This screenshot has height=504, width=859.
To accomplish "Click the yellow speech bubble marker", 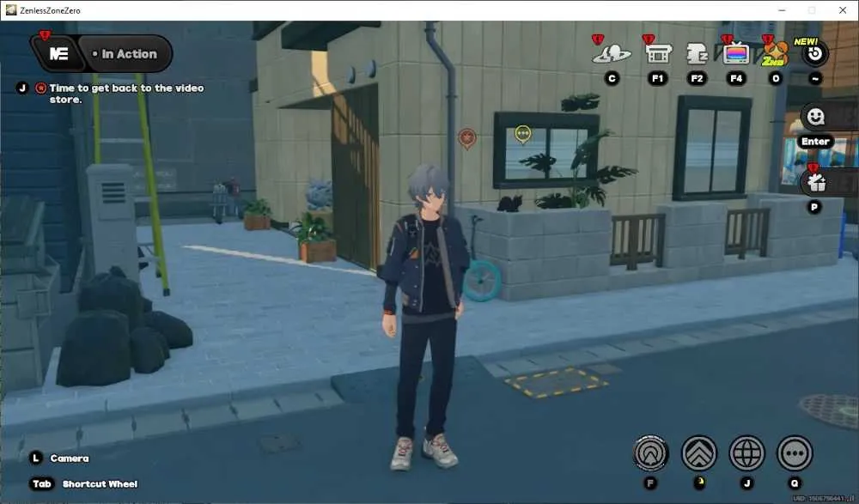I will coord(522,134).
